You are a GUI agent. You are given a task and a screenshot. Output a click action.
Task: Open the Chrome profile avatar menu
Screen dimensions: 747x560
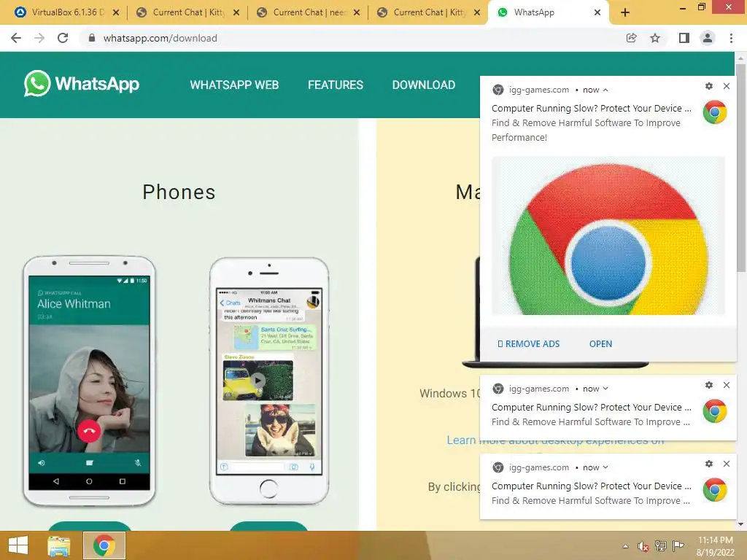[708, 38]
